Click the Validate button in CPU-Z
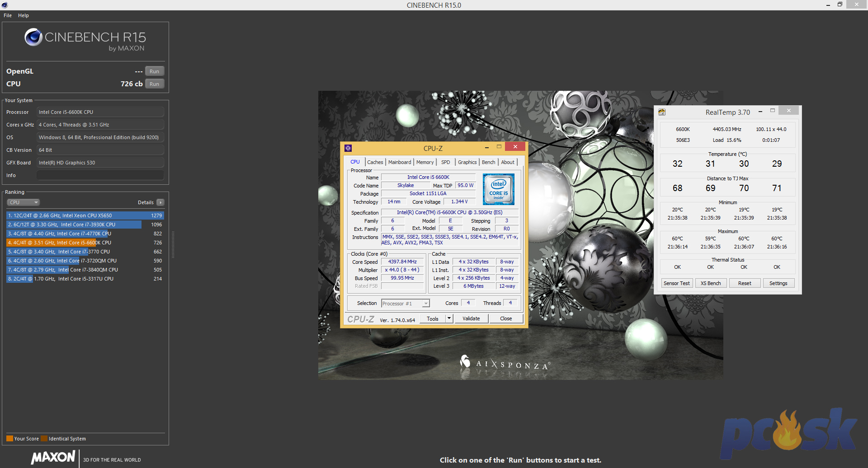The height and width of the screenshot is (468, 868). (471, 318)
